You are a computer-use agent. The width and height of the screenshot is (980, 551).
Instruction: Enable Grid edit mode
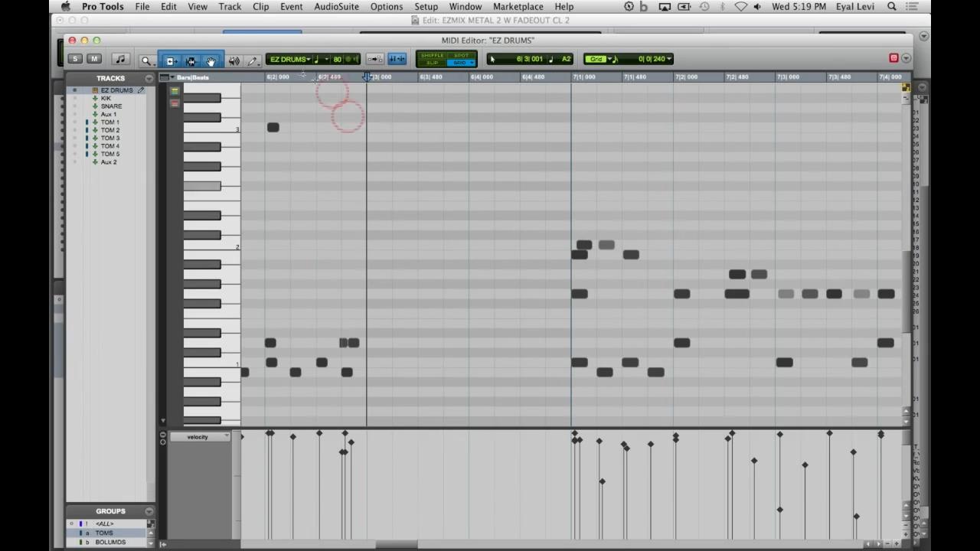[x=461, y=63]
